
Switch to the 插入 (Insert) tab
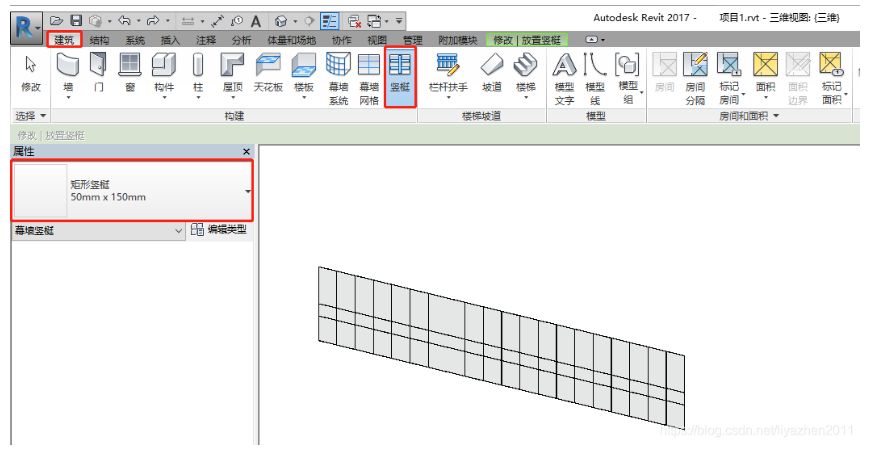170,40
